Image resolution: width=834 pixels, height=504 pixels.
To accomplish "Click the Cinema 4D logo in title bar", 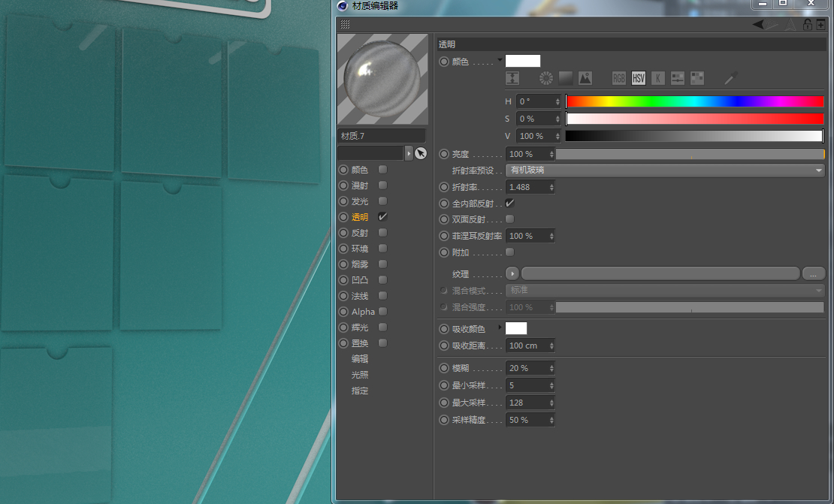I will pyautogui.click(x=343, y=6).
